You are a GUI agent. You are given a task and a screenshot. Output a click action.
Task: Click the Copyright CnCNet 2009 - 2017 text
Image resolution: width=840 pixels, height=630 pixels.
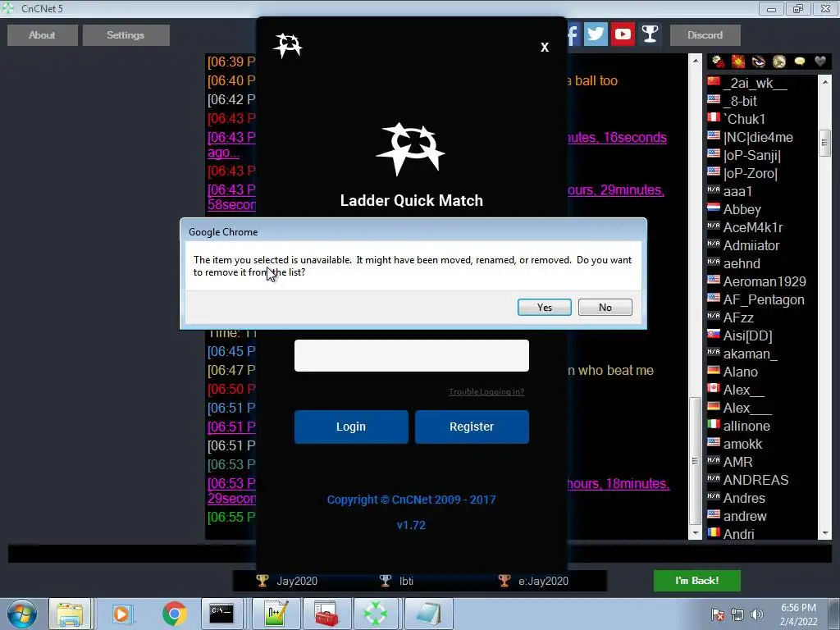(x=412, y=500)
